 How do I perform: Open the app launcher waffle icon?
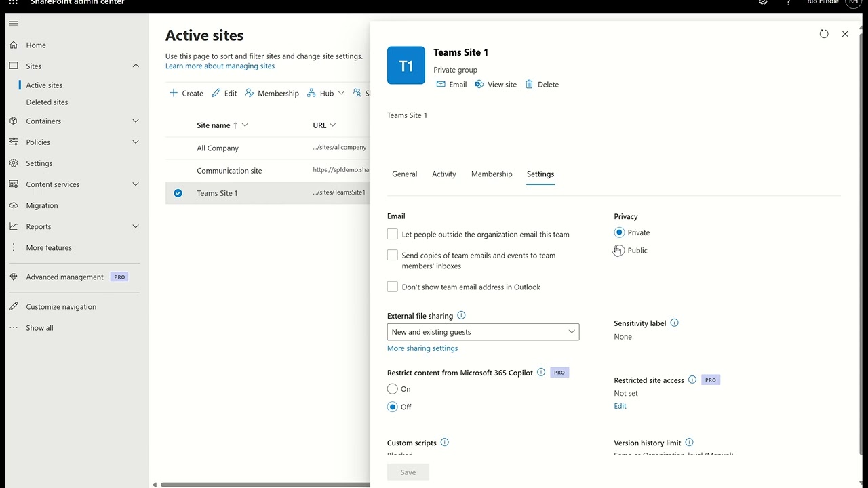click(x=13, y=2)
